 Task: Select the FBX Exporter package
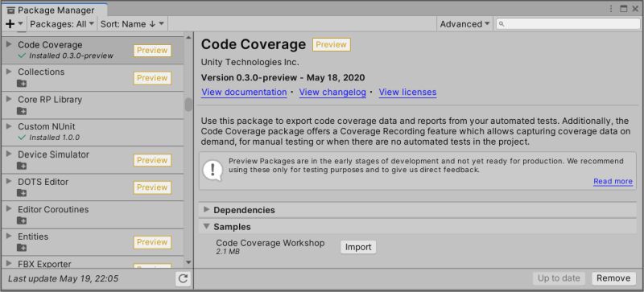[93, 262]
